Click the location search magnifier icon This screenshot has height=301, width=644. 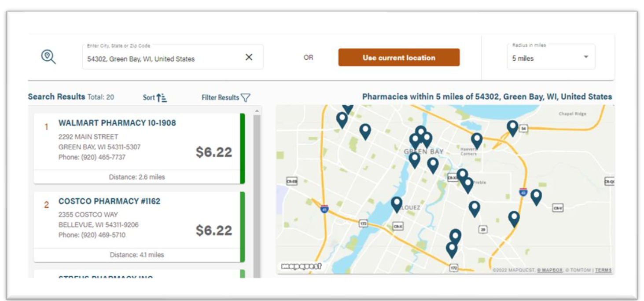(x=48, y=57)
